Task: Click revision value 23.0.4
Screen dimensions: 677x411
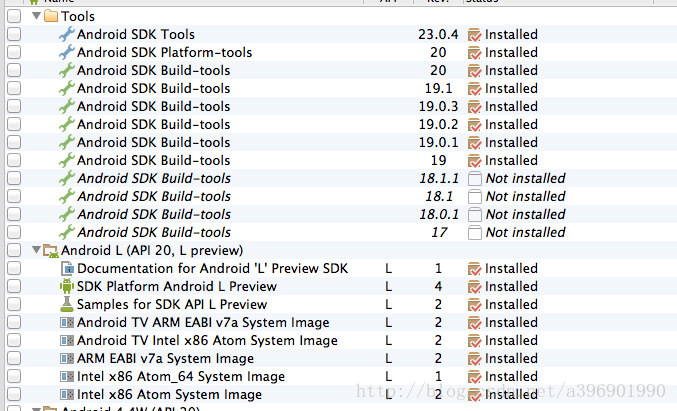Action: [438, 35]
